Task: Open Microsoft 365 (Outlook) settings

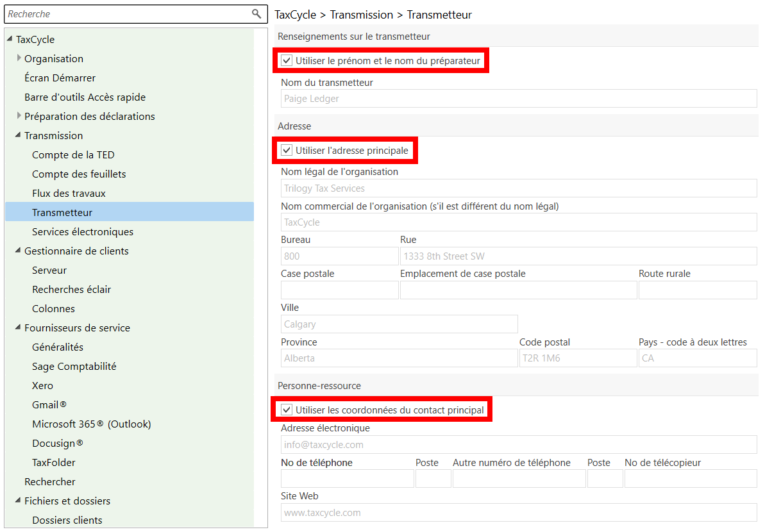Action: pos(92,424)
